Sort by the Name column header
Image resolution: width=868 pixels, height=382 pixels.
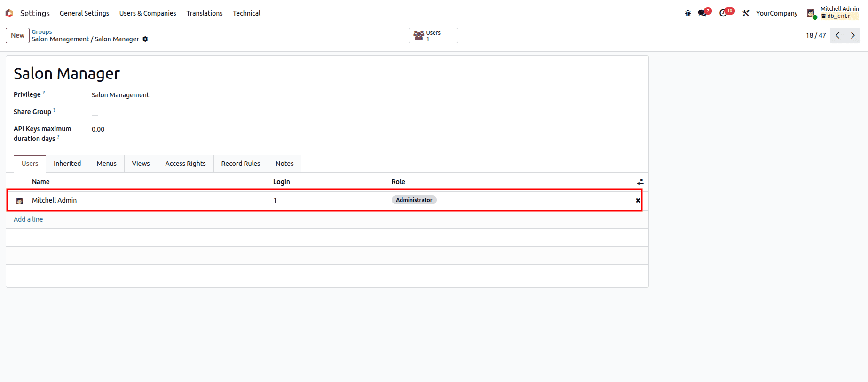pyautogui.click(x=41, y=182)
